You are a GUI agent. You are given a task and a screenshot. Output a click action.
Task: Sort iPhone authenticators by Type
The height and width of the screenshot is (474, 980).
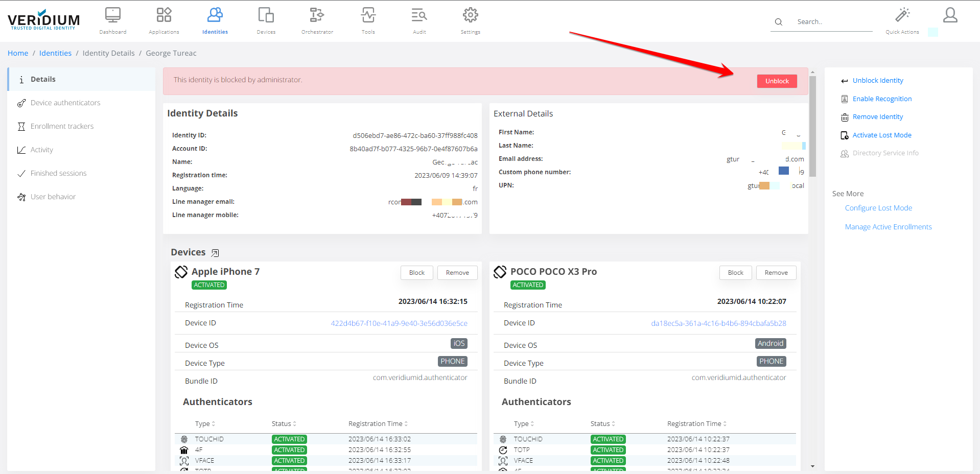coord(205,424)
